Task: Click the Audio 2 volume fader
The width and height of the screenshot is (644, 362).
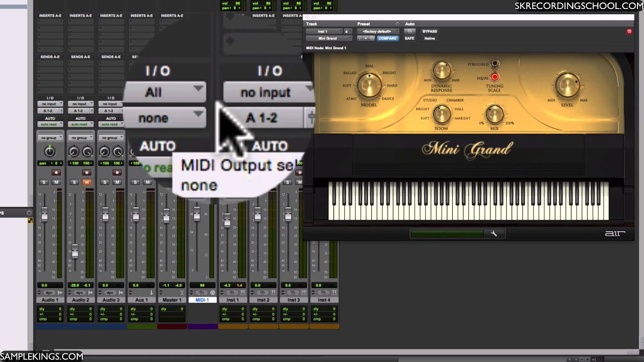Action: click(75, 250)
